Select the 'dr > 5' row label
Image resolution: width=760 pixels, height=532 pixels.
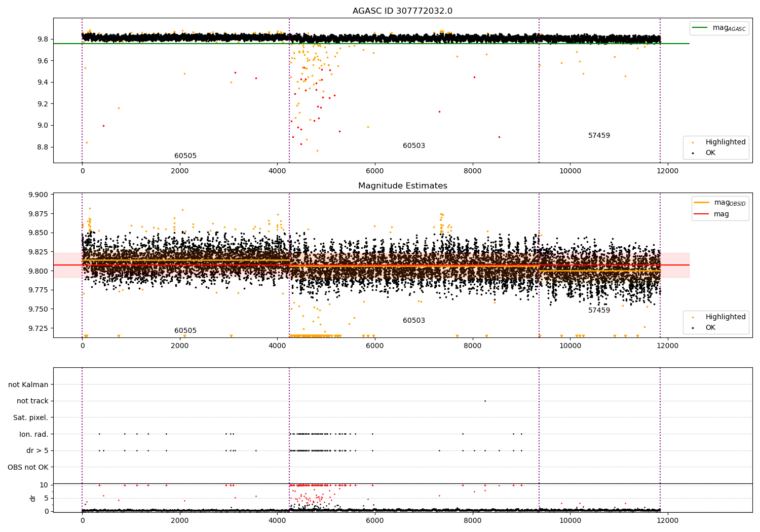[37, 451]
